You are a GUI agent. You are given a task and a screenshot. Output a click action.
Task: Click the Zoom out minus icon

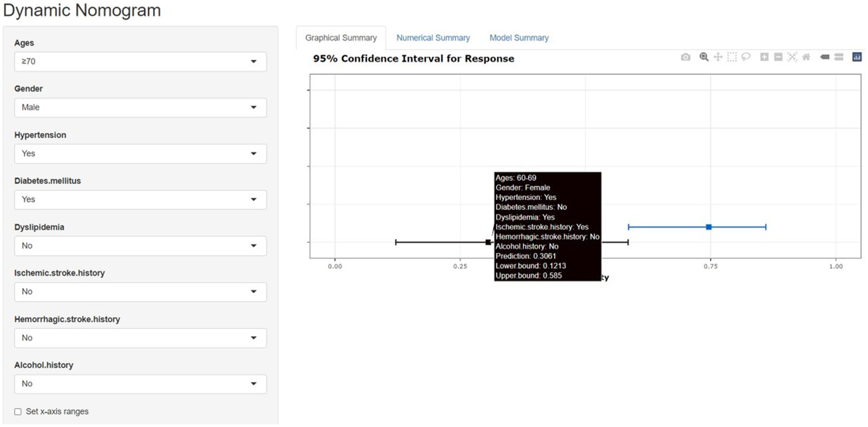point(778,57)
